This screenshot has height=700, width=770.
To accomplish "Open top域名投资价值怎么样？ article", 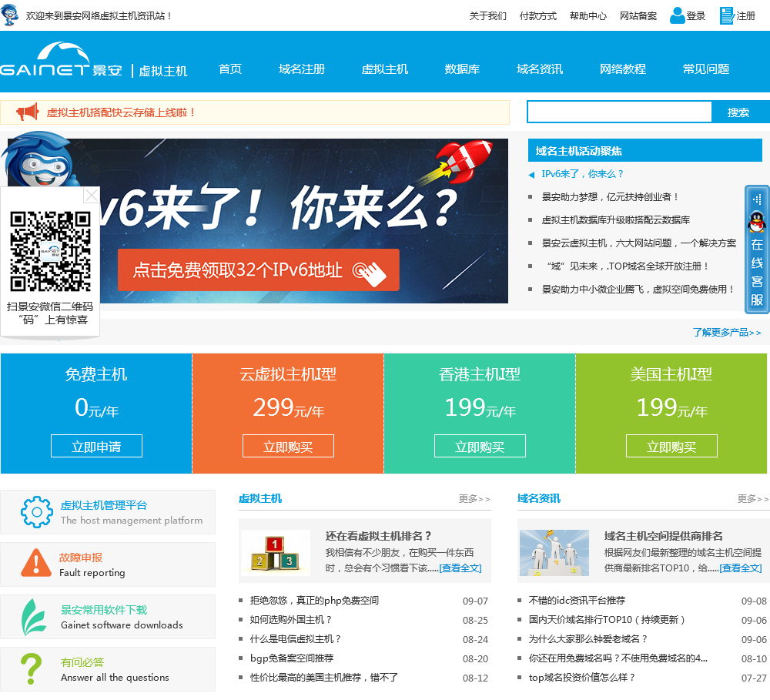I will [581, 678].
